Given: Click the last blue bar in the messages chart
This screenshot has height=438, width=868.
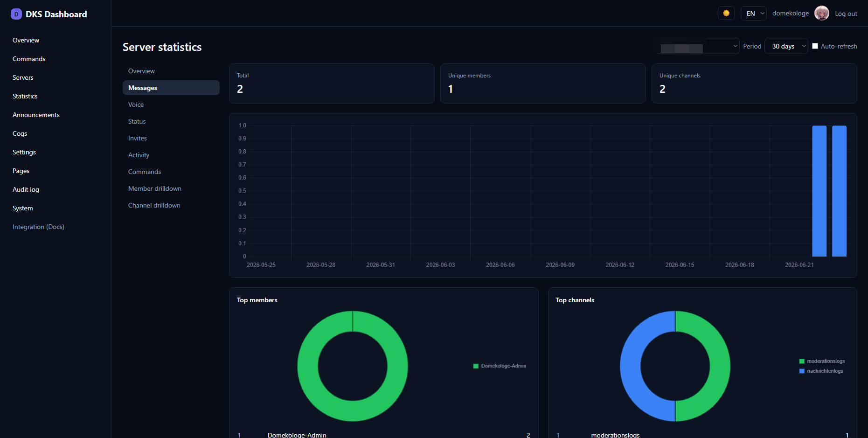Looking at the screenshot, I should 839,191.
